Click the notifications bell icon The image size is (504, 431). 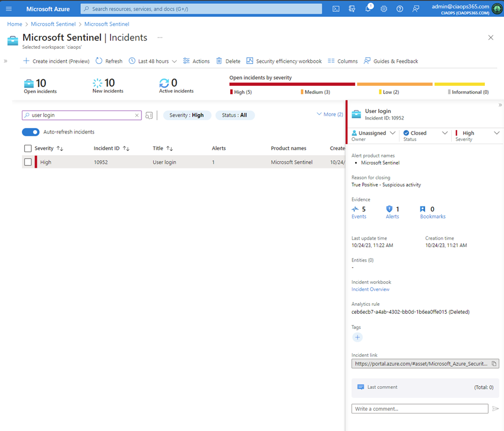(368, 9)
